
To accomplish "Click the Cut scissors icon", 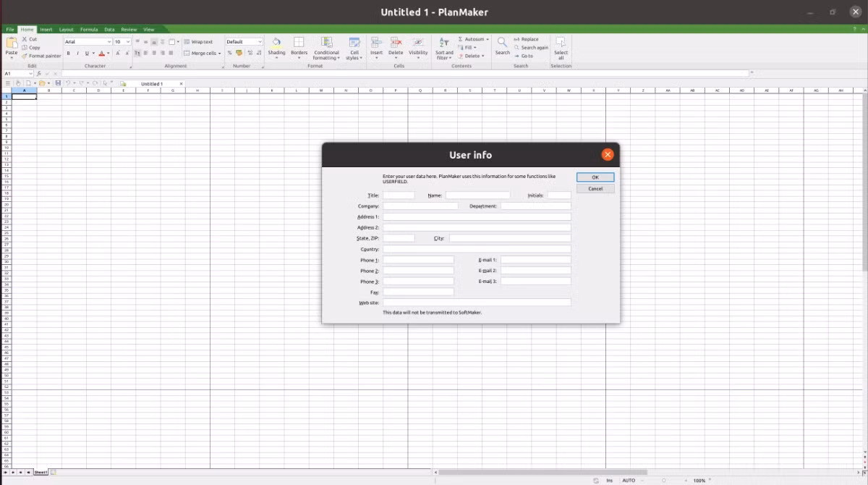I will [x=24, y=39].
